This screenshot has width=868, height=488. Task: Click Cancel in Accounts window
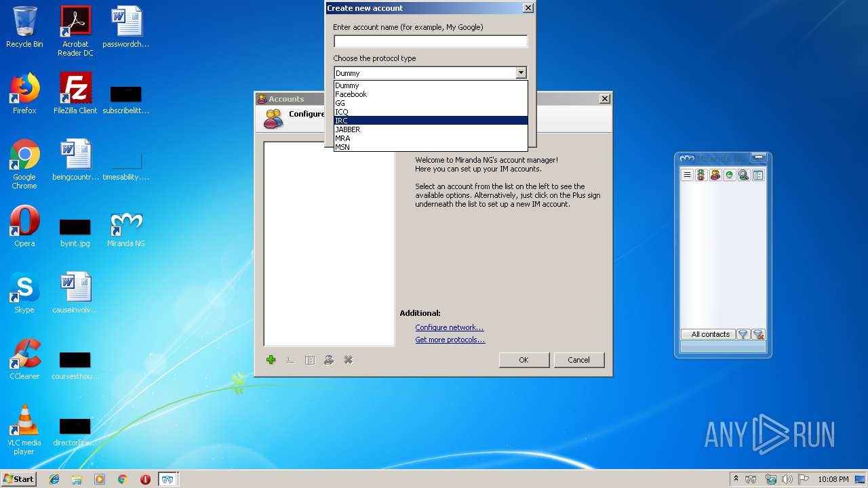(578, 360)
